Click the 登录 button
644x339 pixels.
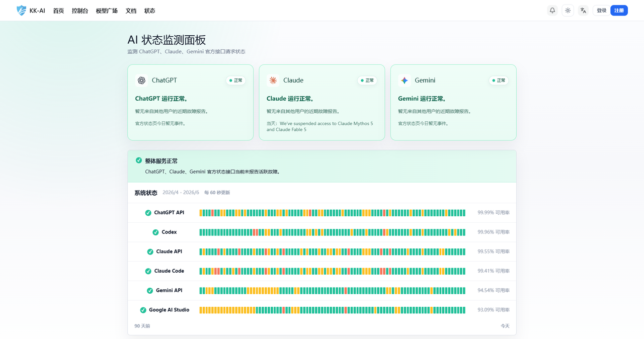click(601, 11)
